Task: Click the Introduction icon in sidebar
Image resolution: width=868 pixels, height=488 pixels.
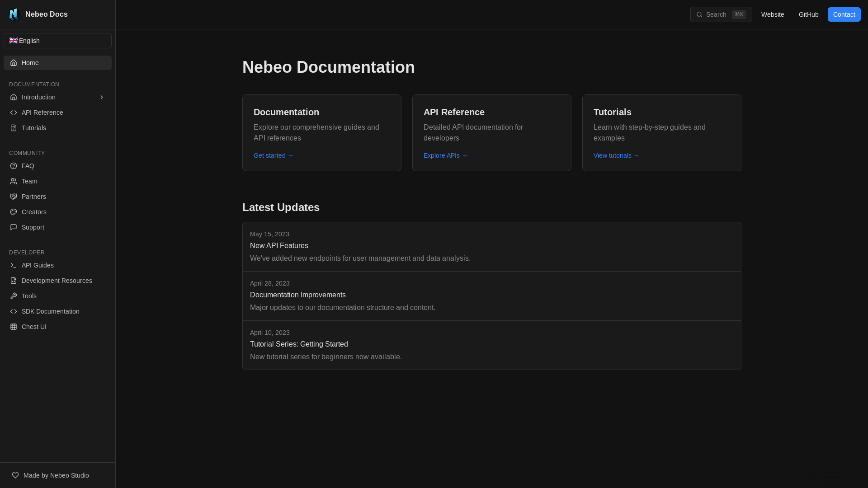Action: 14,97
